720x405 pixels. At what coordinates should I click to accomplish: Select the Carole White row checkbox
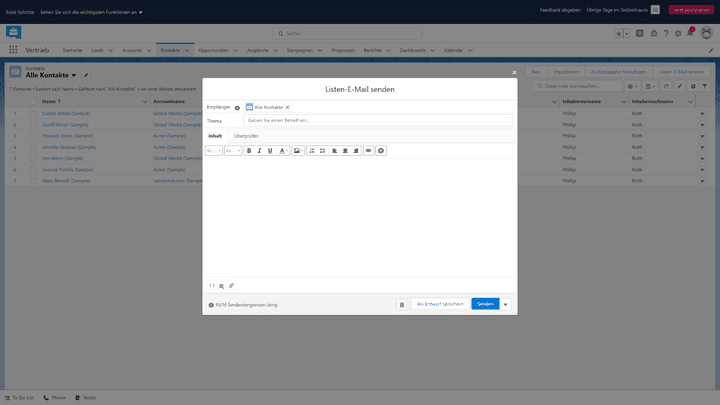(33, 113)
